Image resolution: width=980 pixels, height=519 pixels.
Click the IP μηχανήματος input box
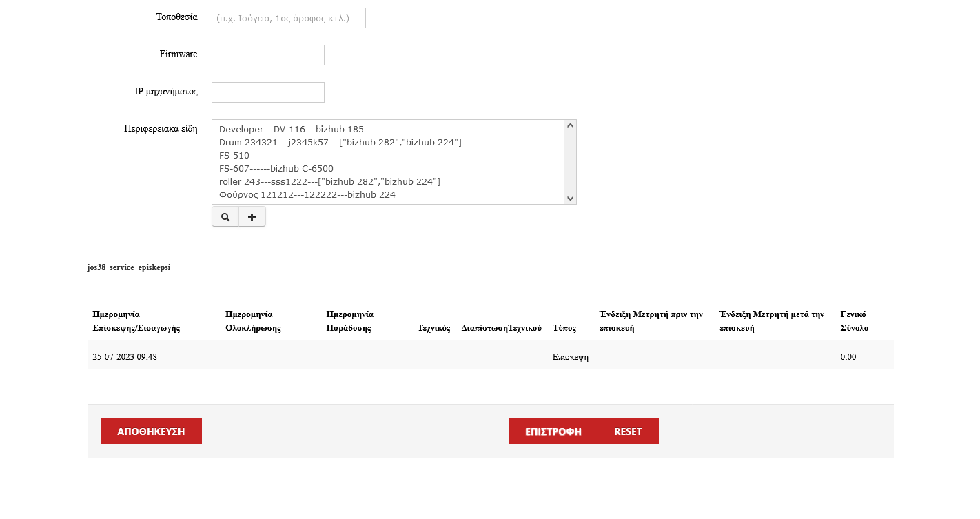[x=267, y=92]
